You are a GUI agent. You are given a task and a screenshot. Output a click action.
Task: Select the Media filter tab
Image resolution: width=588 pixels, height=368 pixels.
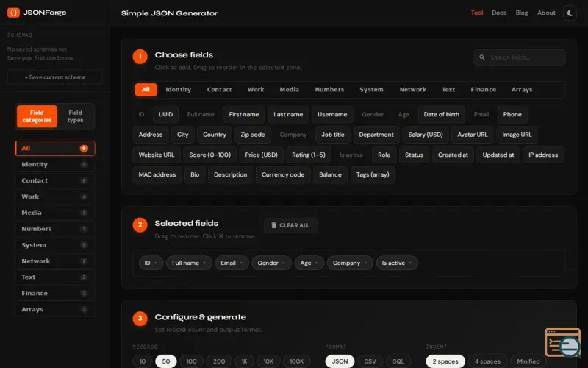(289, 90)
